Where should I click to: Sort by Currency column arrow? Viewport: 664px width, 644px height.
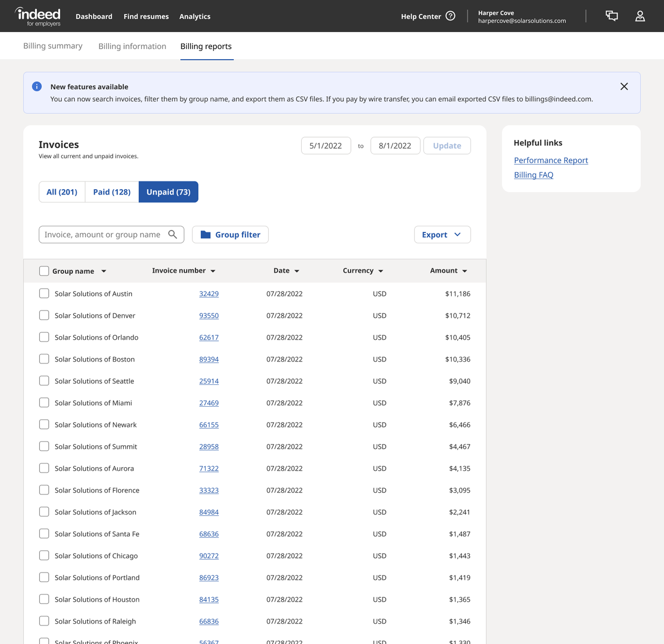pyautogui.click(x=381, y=271)
